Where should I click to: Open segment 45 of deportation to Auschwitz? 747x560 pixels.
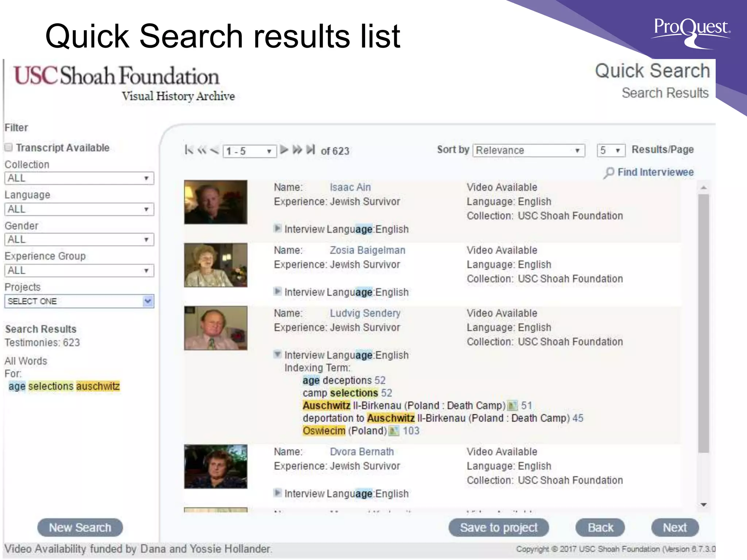[x=578, y=418]
